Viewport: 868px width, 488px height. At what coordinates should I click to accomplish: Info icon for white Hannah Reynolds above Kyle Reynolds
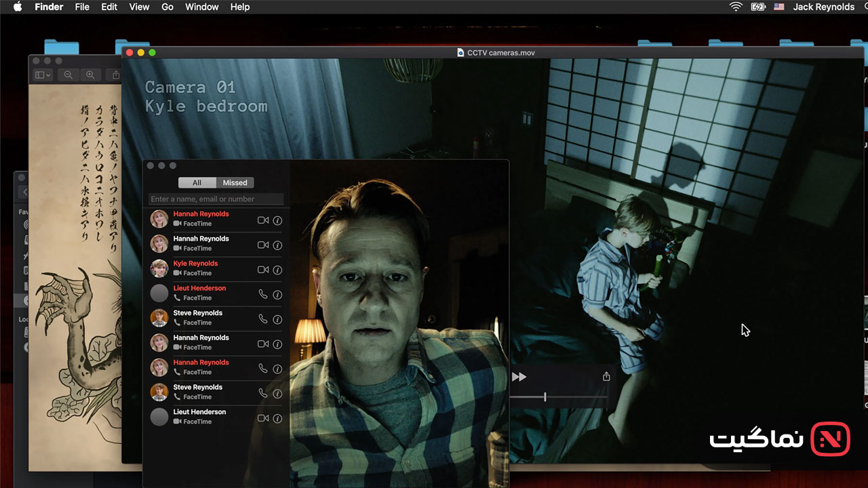277,245
